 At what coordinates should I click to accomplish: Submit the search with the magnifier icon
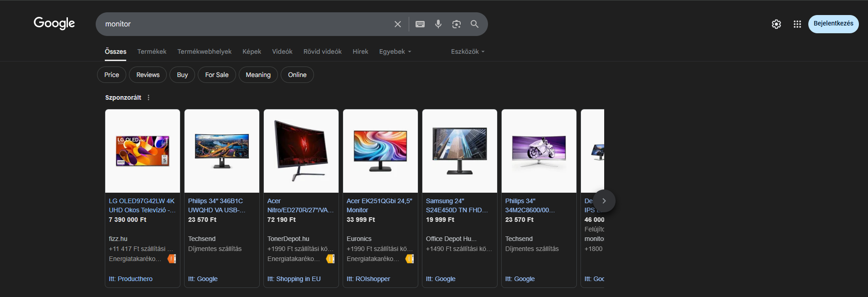pyautogui.click(x=474, y=24)
